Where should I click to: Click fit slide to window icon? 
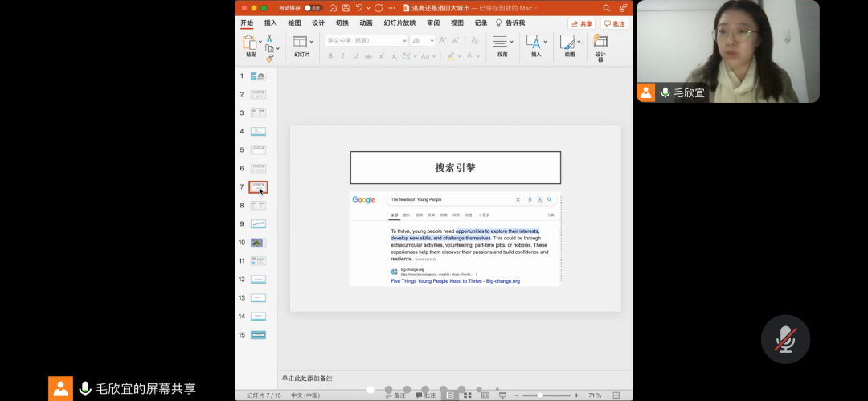(x=616, y=395)
